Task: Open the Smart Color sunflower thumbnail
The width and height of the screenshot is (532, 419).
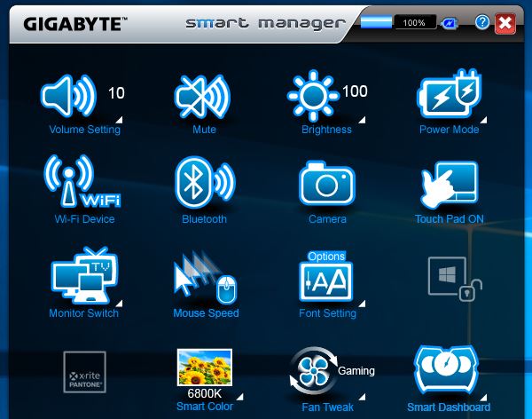Action: (x=205, y=367)
